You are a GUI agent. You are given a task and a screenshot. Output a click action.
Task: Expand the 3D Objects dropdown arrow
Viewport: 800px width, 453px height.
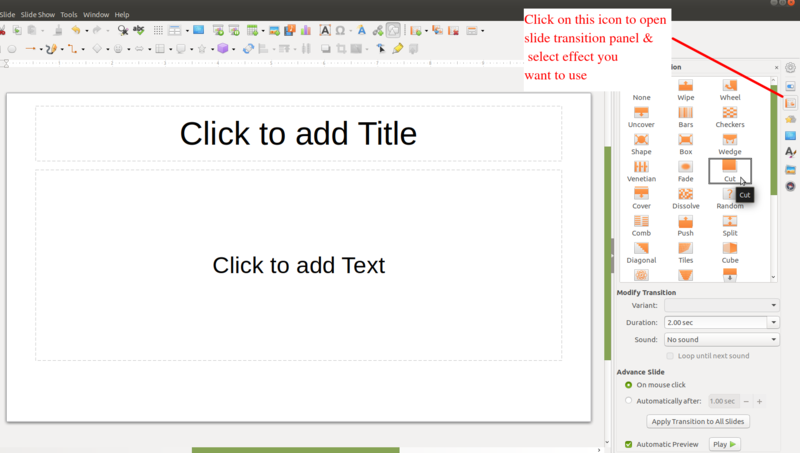point(234,49)
